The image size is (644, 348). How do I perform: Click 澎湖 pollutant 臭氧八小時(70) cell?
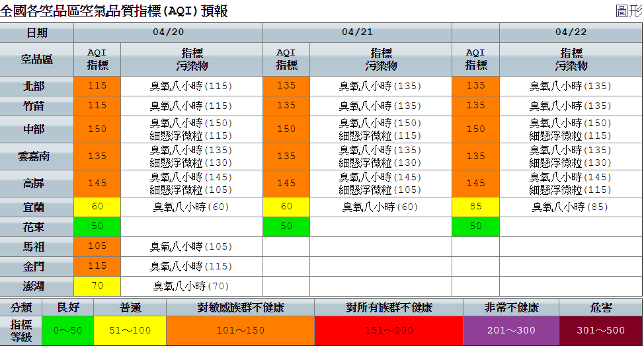pos(191,286)
